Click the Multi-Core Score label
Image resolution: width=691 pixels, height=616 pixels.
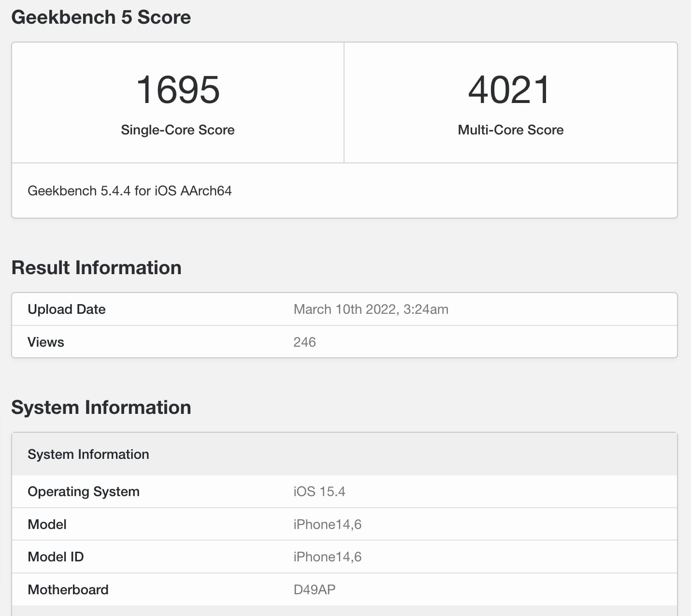click(x=510, y=130)
